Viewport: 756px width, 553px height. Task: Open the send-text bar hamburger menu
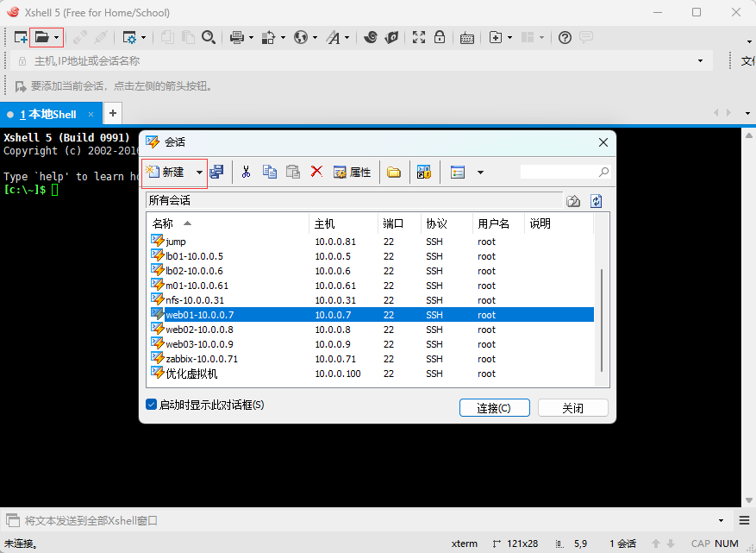[x=744, y=520]
